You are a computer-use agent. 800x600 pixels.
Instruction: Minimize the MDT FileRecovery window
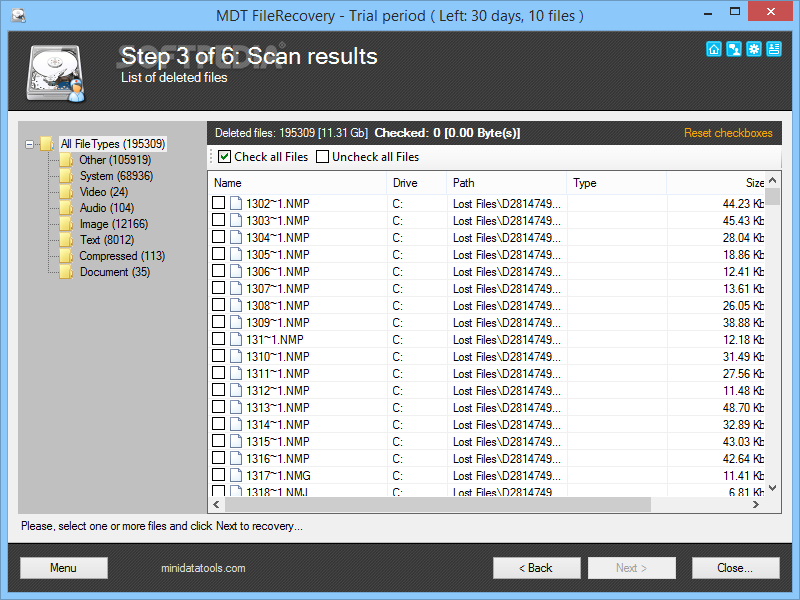(708, 12)
